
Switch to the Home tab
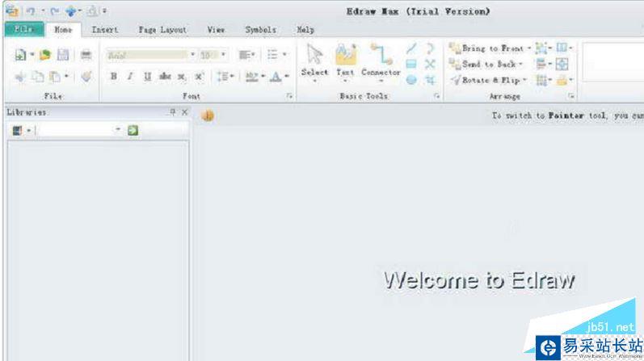(63, 30)
